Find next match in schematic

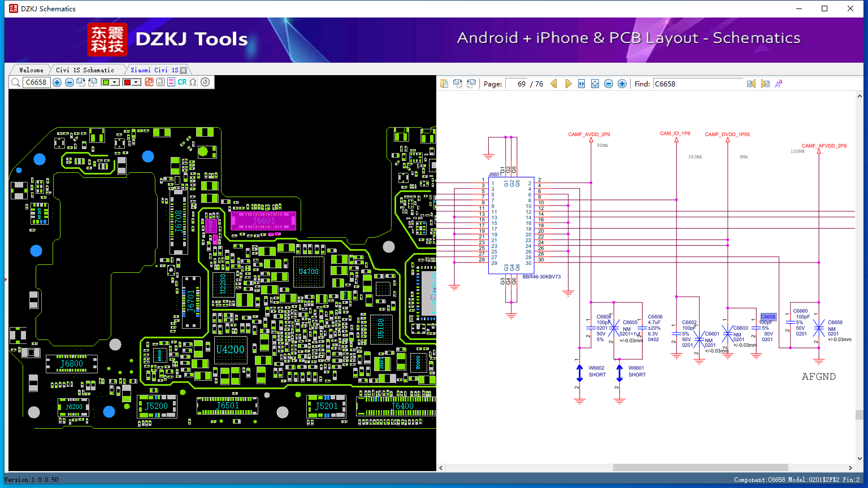(x=765, y=84)
